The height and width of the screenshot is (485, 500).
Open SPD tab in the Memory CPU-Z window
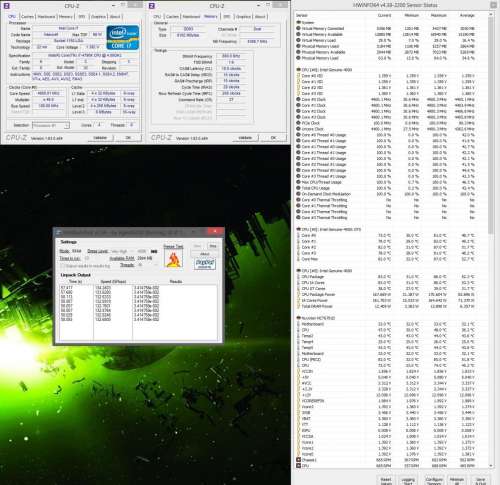pos(227,16)
